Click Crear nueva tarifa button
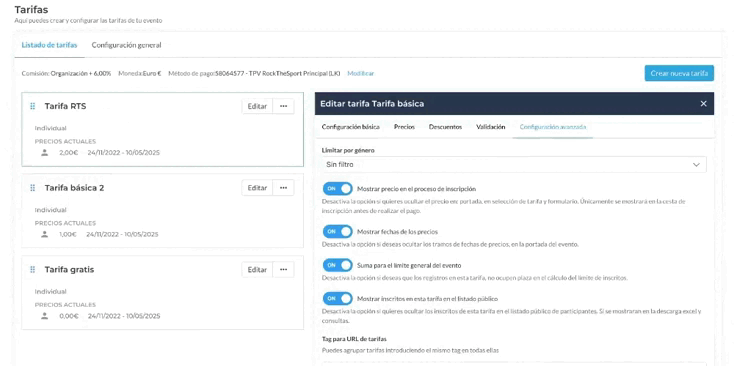 coord(679,73)
